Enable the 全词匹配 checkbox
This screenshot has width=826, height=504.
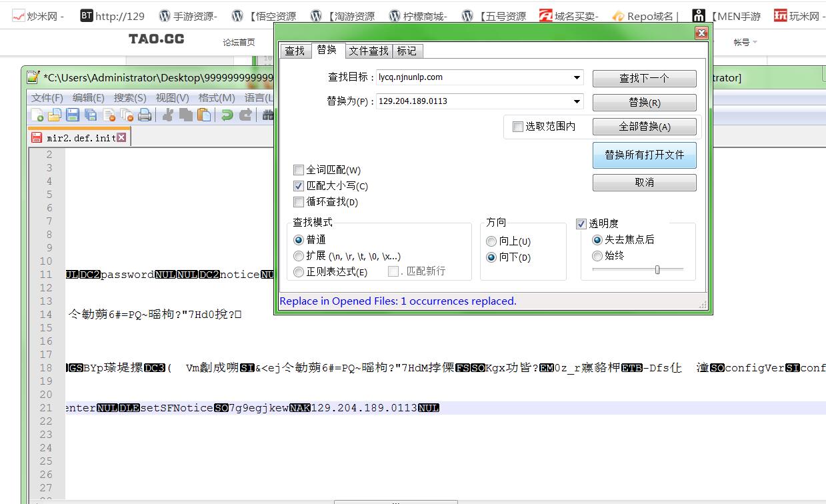[x=299, y=170]
